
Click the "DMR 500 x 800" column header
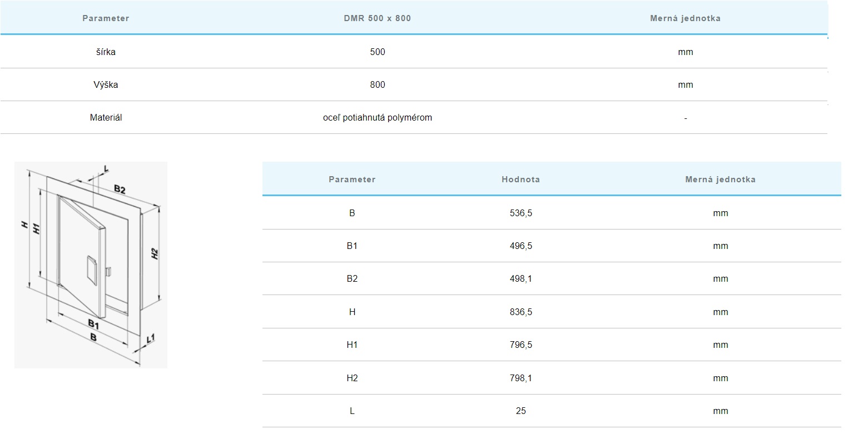click(x=377, y=18)
